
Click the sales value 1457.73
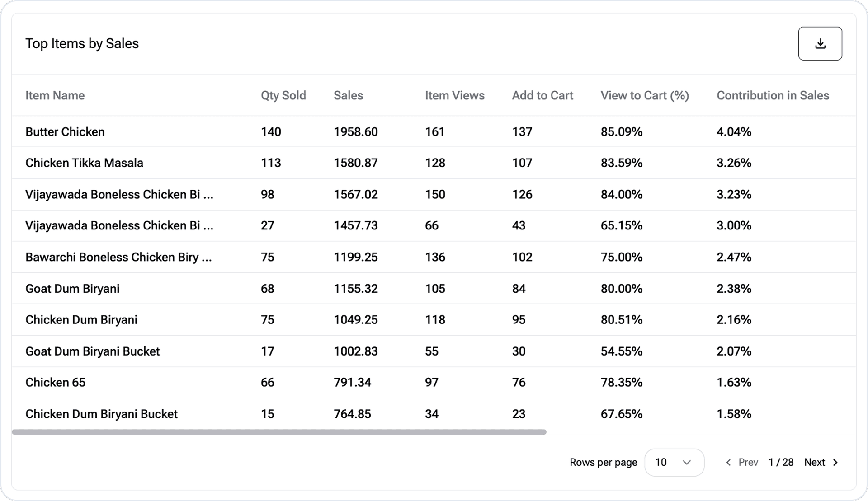point(356,225)
